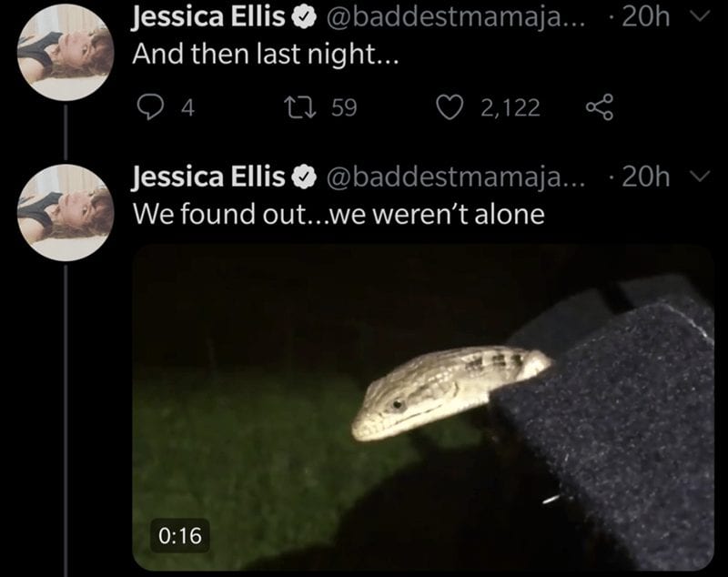728x577 pixels.
Task: Click the @baddestmamaja handle on the second tweet
Action: (x=457, y=177)
